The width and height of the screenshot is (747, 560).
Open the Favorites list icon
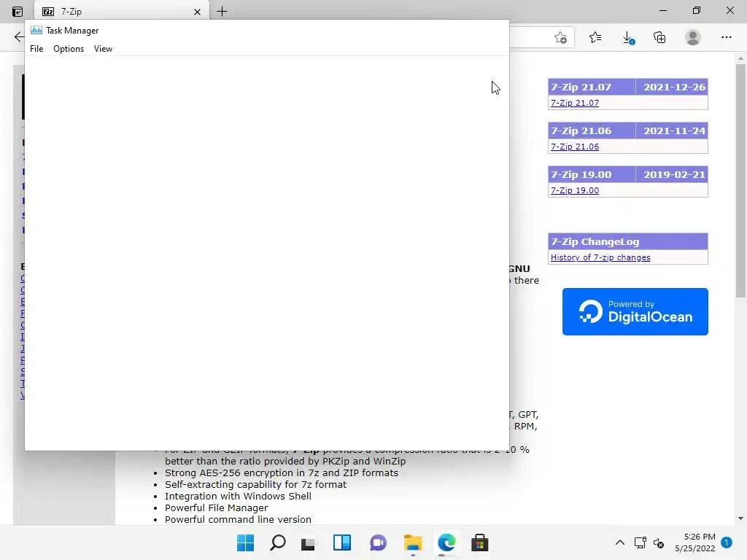595,37
